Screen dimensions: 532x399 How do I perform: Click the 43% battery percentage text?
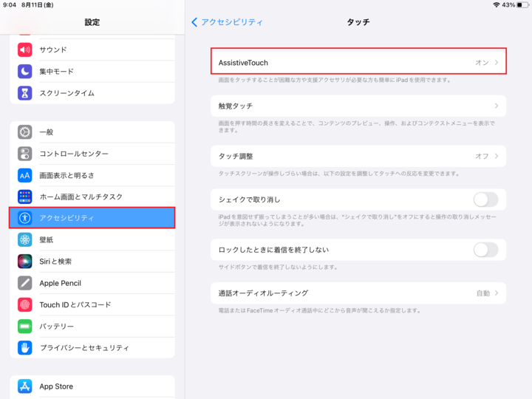[x=508, y=4]
